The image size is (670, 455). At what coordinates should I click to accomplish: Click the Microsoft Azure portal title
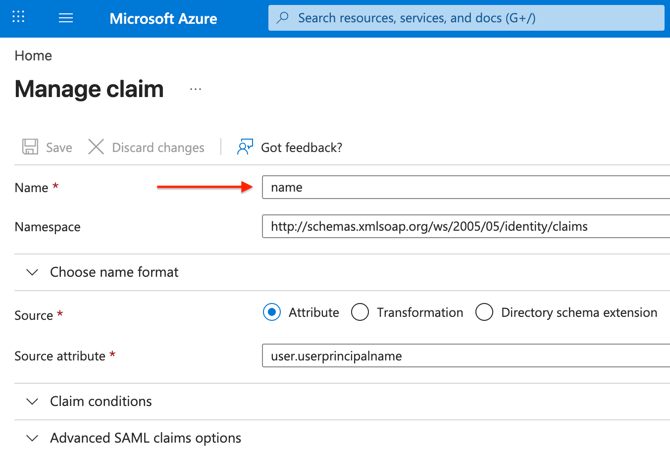(163, 18)
